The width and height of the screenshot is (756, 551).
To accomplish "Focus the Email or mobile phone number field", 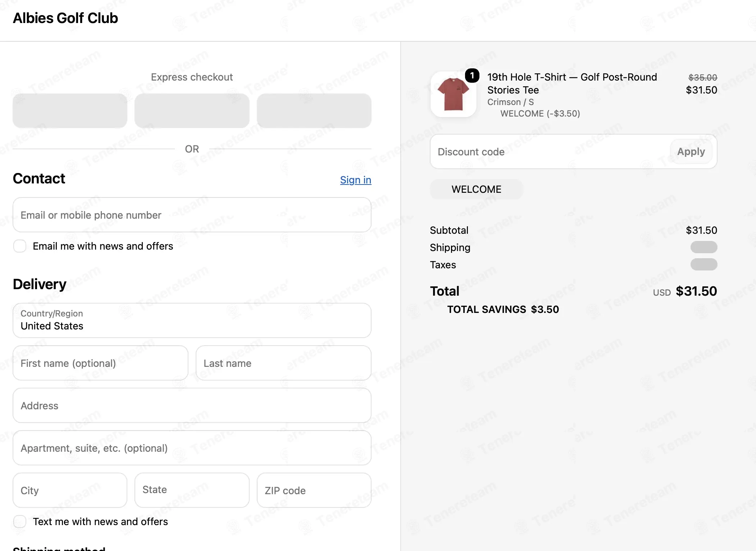I will pos(192,215).
